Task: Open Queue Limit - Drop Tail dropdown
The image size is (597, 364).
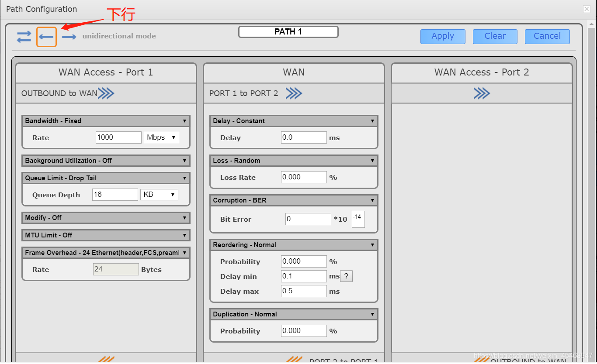Action: pos(106,178)
